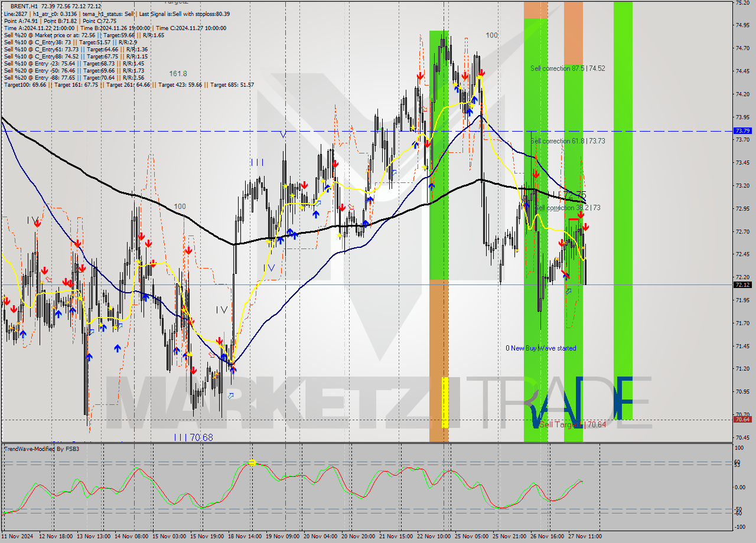Click the 72.75 point C price label

point(574,195)
